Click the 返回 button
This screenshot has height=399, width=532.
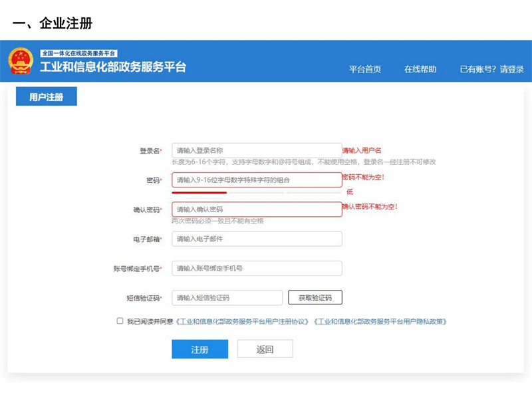pos(265,348)
